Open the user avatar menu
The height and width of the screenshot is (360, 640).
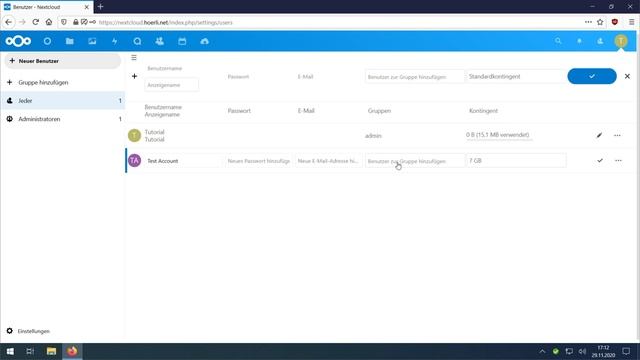[621, 41]
